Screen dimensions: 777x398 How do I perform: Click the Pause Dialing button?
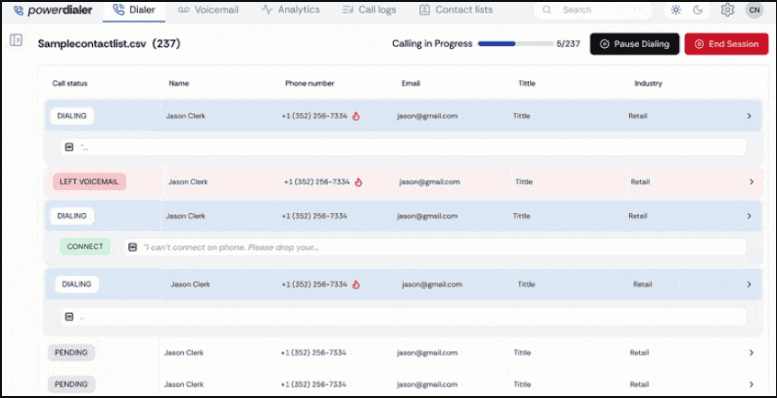point(634,44)
